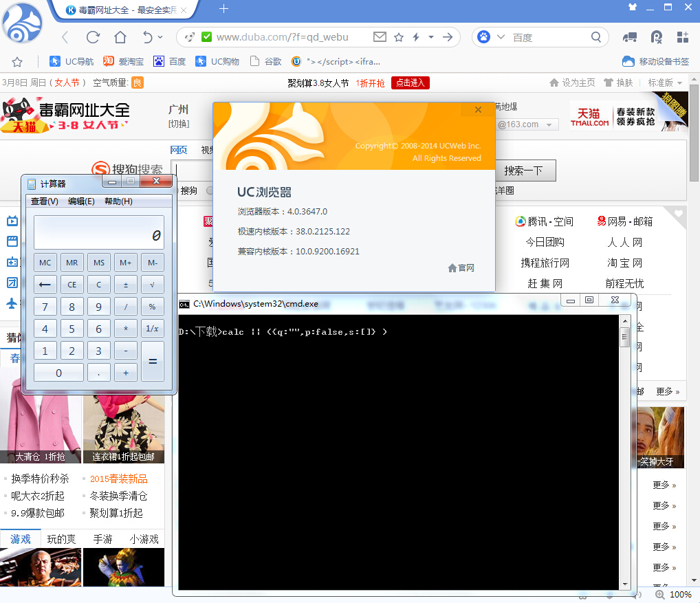Click cmd window icon in title bar
The image size is (700, 603).
184,304
